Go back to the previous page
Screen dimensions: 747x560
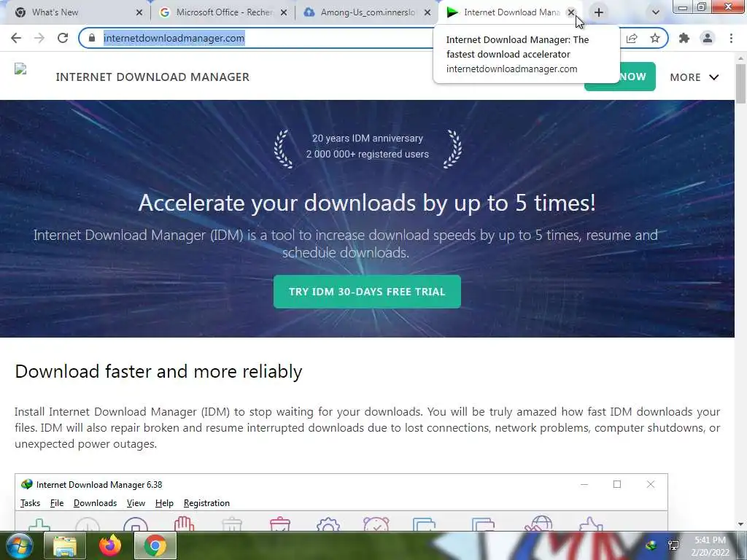pyautogui.click(x=16, y=38)
